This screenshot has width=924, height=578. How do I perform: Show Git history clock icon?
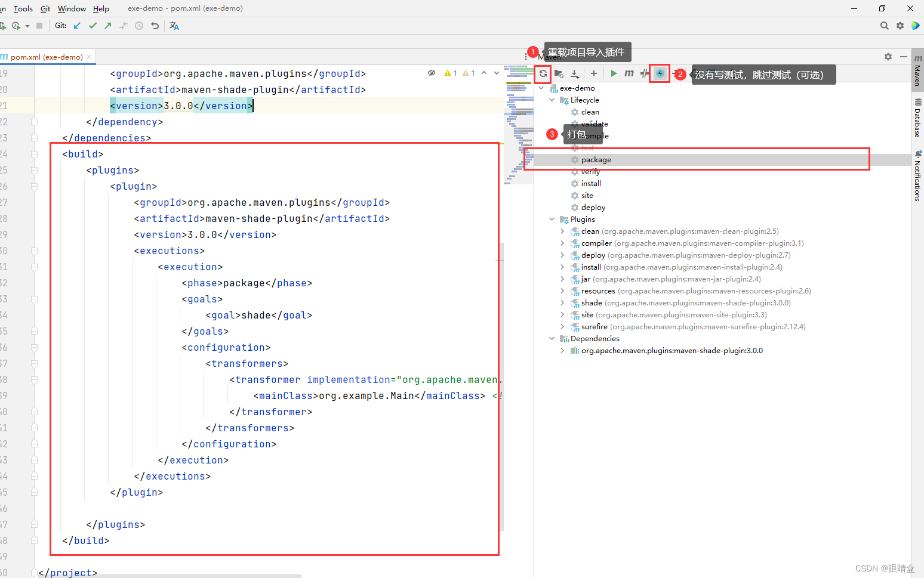click(x=139, y=26)
